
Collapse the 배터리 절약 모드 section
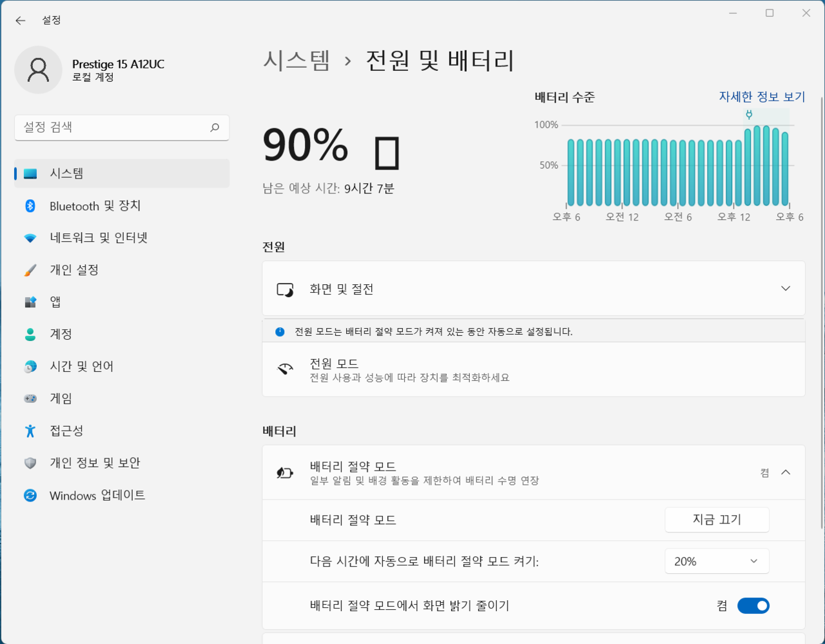785,473
